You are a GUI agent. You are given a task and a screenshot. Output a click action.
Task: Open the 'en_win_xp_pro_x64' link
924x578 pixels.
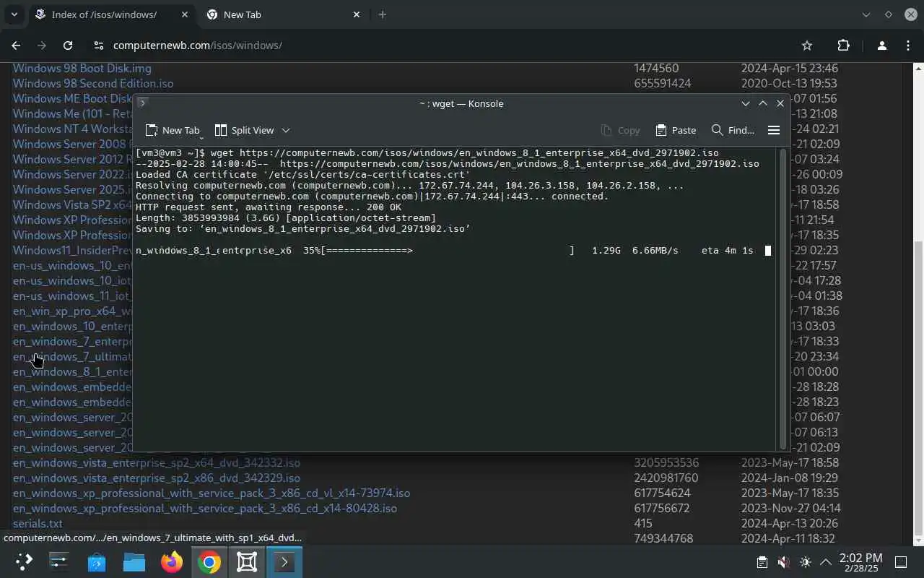(73, 311)
